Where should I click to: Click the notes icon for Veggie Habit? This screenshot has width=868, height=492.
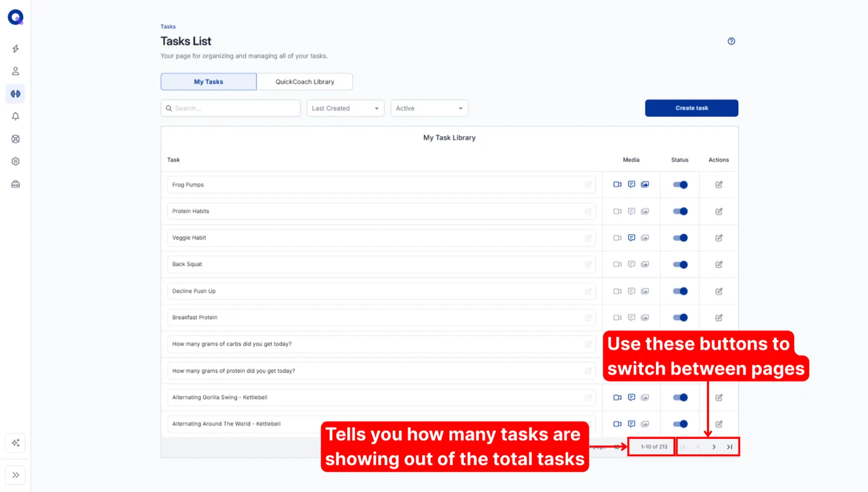pos(631,238)
